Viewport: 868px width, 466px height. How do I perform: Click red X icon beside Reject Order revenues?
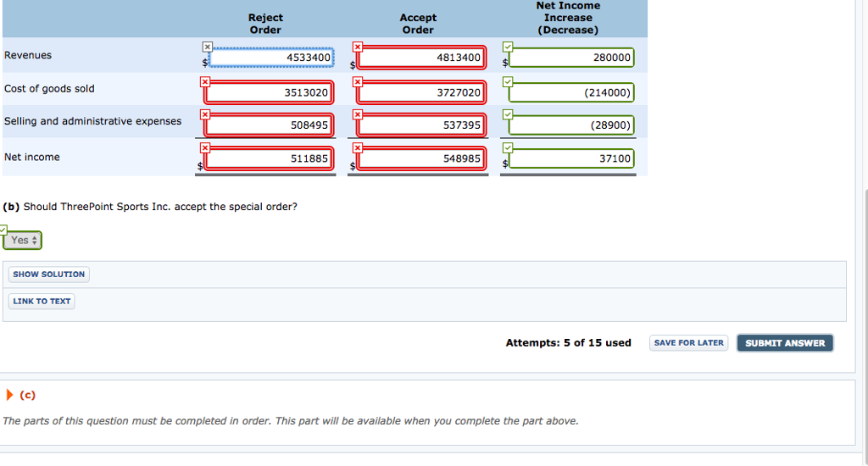[x=207, y=47]
